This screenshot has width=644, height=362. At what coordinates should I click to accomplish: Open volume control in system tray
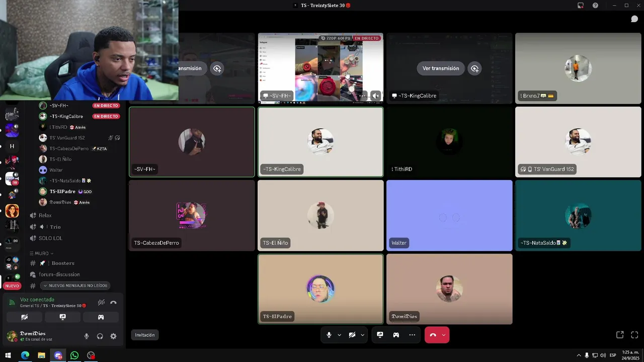click(603, 355)
